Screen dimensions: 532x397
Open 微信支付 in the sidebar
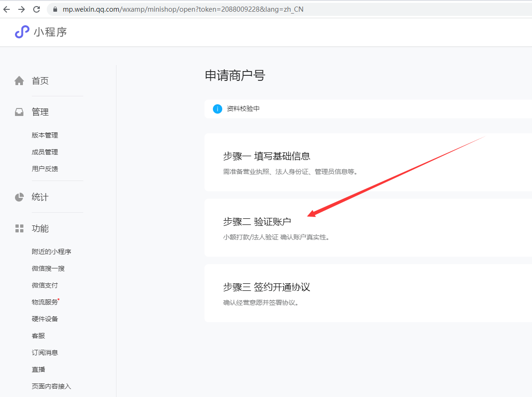45,285
